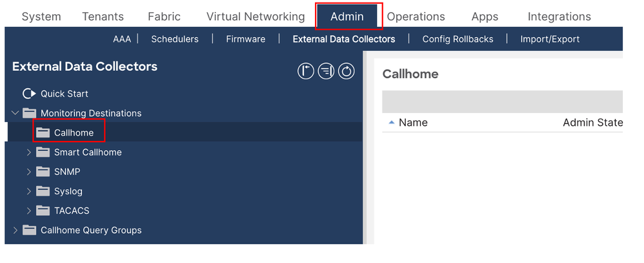Click the refresh circular arrow icon
644x263 pixels.
347,71
